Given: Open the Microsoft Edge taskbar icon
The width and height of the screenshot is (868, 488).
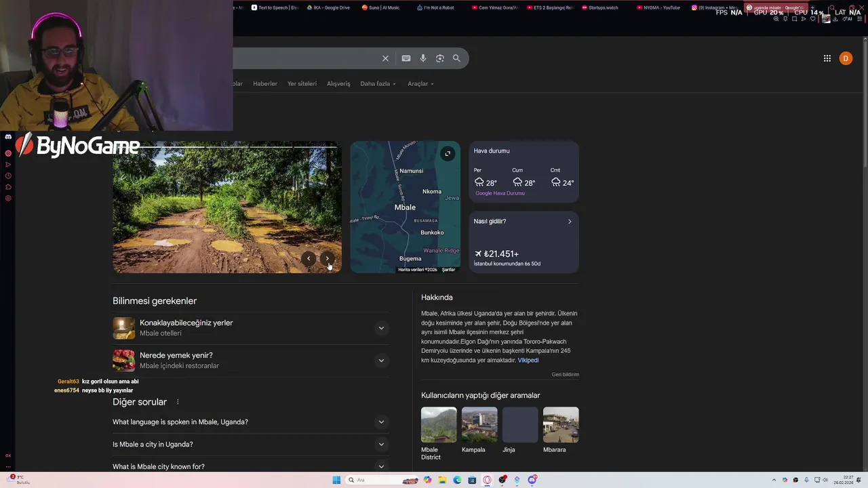Looking at the screenshot, I should (x=457, y=480).
